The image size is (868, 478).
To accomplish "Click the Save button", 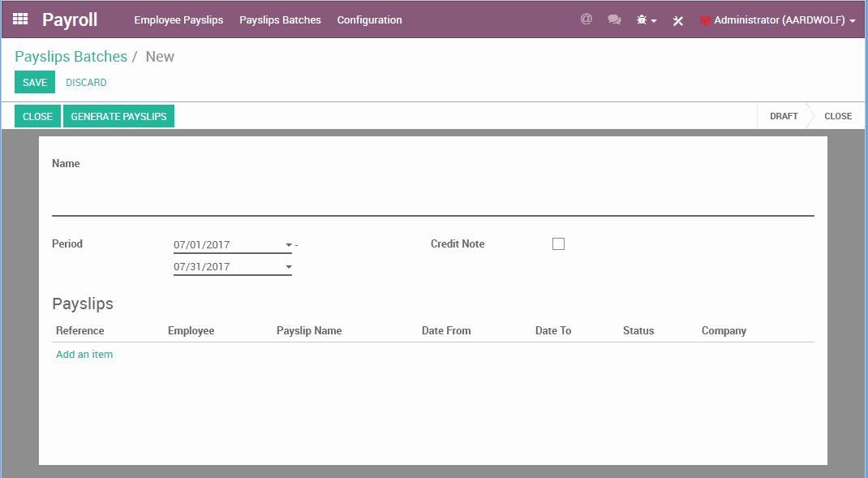I will coord(35,83).
